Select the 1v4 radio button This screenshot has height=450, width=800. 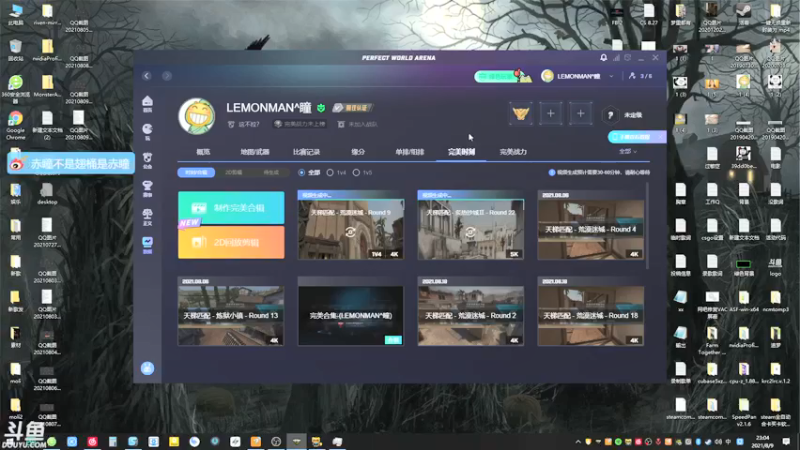[x=330, y=172]
